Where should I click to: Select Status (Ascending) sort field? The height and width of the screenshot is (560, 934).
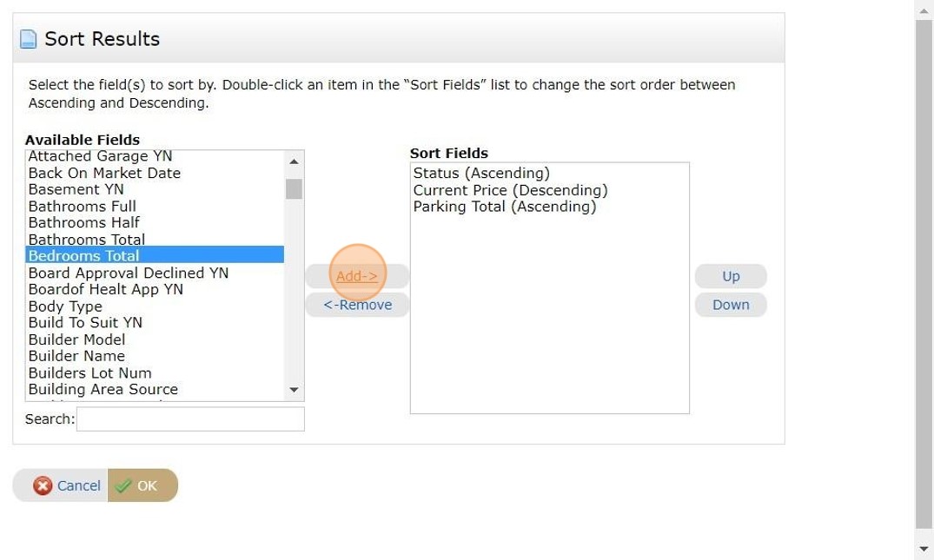tap(481, 173)
